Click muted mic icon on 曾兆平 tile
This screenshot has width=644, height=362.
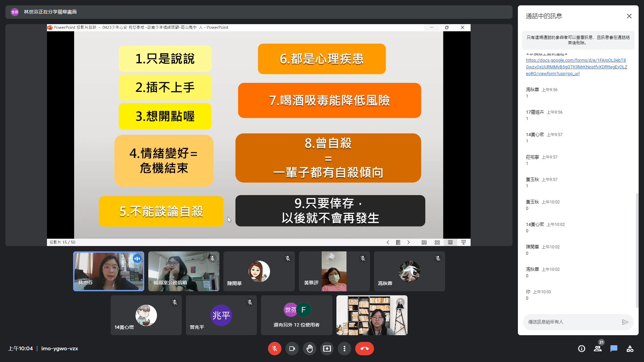250,302
